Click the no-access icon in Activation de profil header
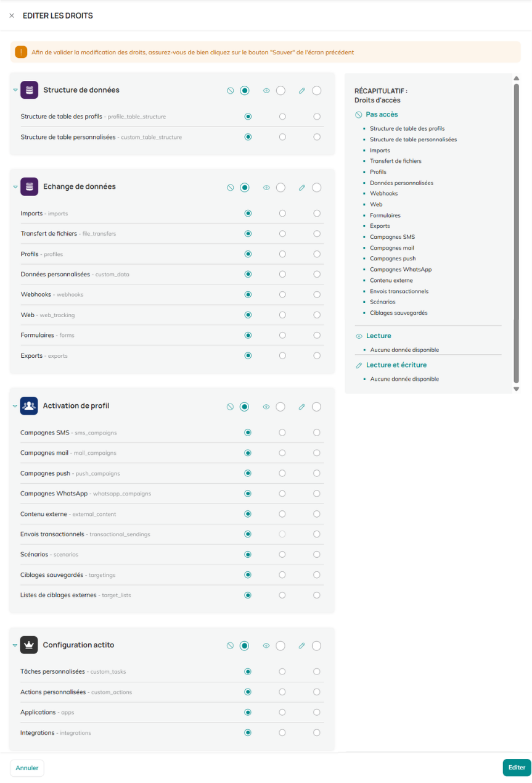This screenshot has height=783, width=532. pos(230,407)
